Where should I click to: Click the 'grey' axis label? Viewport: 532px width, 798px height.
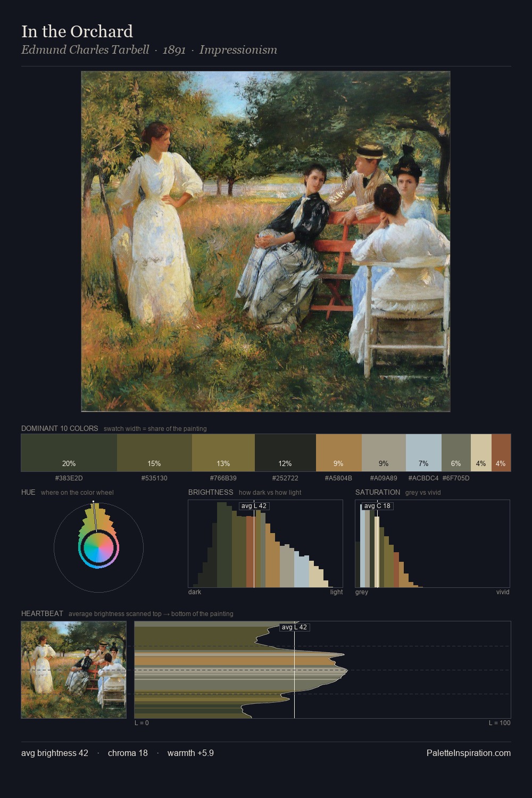coord(362,592)
